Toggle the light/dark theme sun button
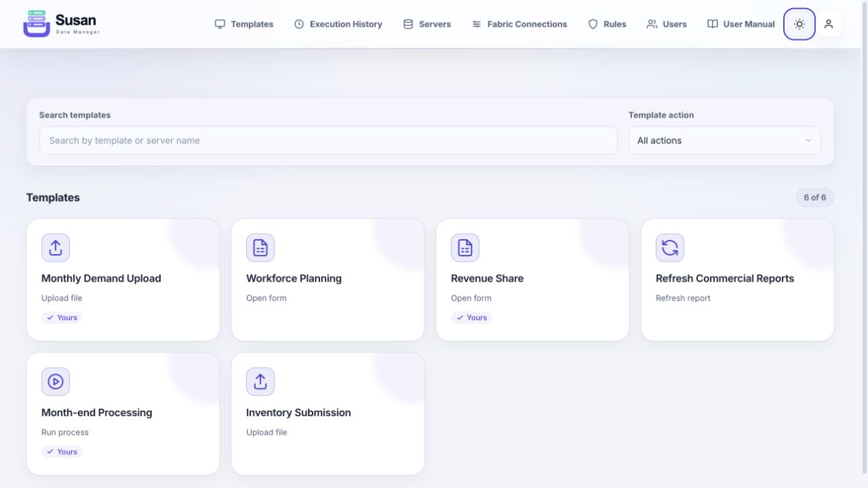Viewport: 868px width, 488px height. [x=799, y=24]
